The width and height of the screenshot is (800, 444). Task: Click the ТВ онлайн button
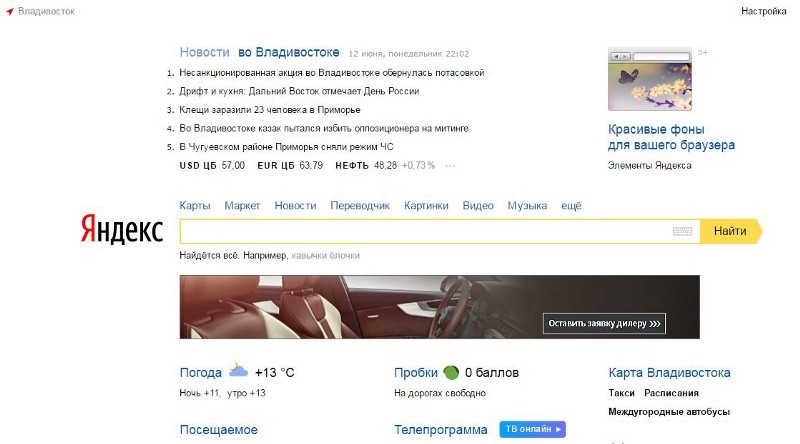click(x=533, y=429)
